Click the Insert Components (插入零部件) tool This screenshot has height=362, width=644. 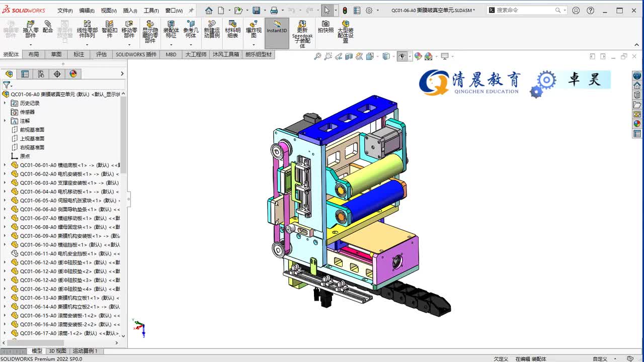[x=31, y=29]
